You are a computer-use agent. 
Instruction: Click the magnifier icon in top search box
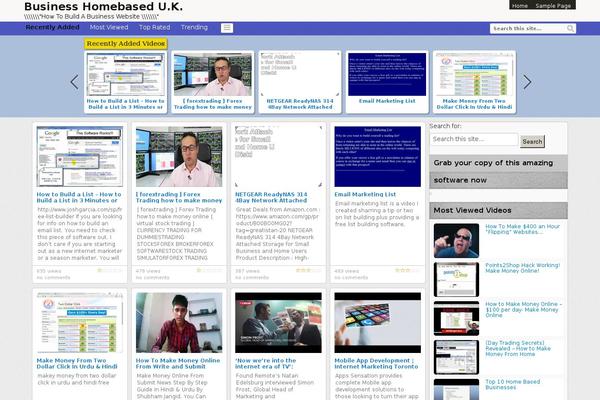tap(570, 29)
